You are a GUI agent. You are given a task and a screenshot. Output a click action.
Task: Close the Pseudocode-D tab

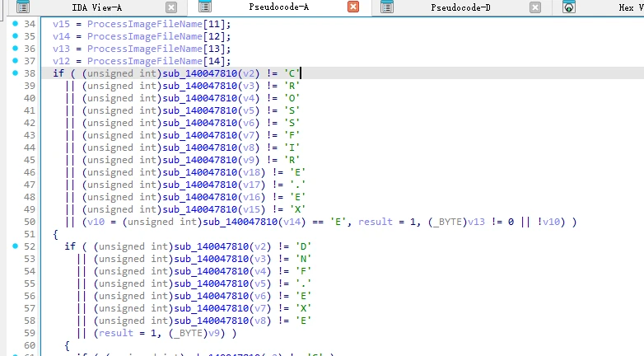pos(534,7)
